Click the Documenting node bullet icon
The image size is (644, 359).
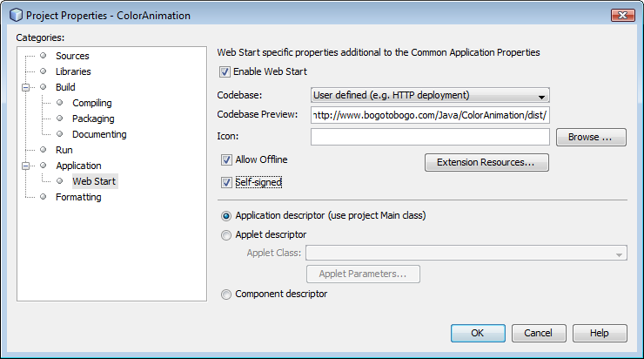click(x=59, y=134)
